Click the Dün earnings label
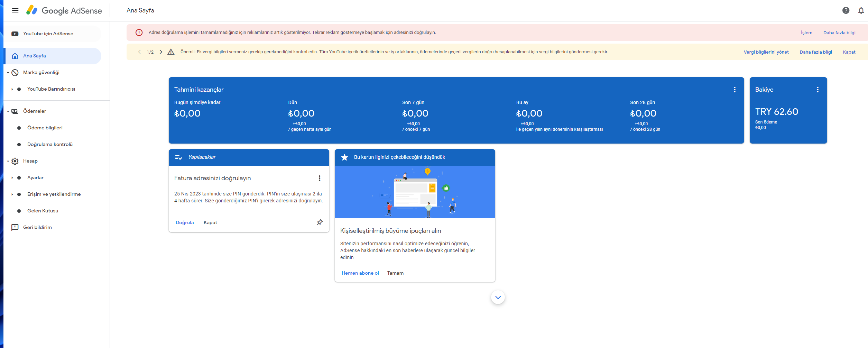Viewport: 868px width, 348px height. tap(293, 103)
